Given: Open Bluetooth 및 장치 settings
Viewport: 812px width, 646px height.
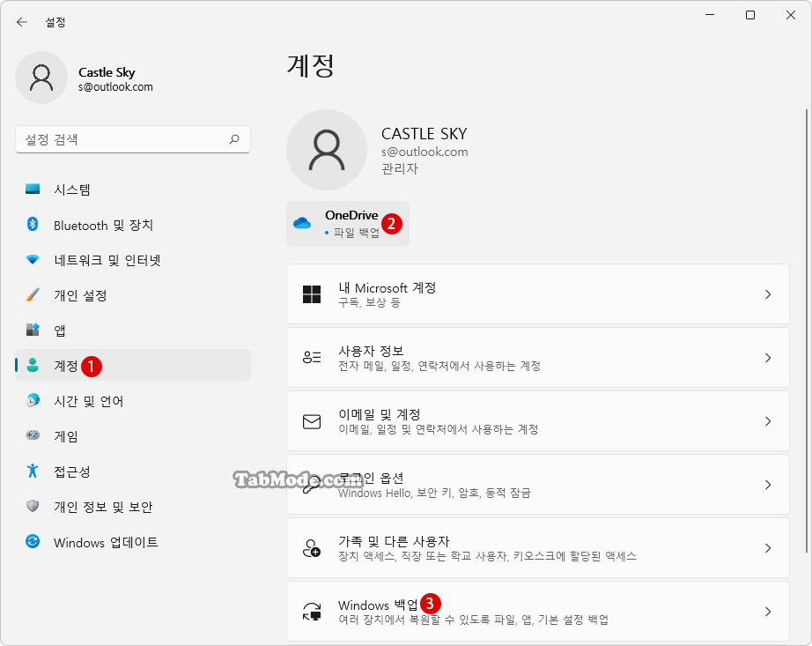Looking at the screenshot, I should (133, 225).
